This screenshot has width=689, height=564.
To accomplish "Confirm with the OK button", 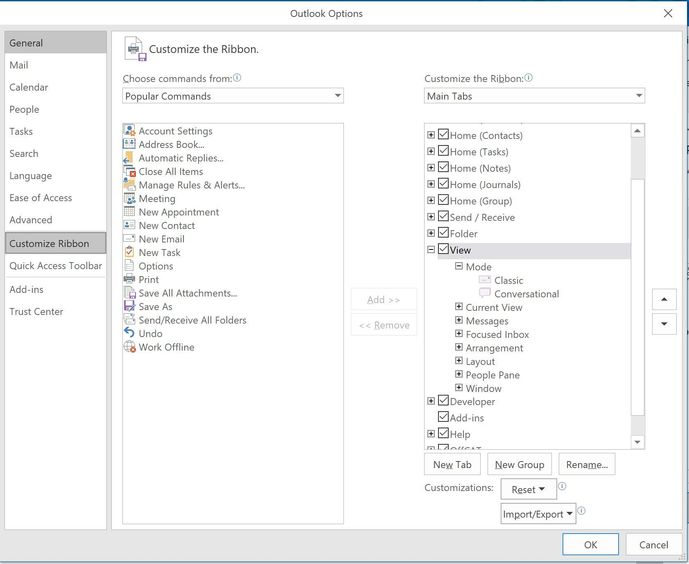I will coord(590,545).
